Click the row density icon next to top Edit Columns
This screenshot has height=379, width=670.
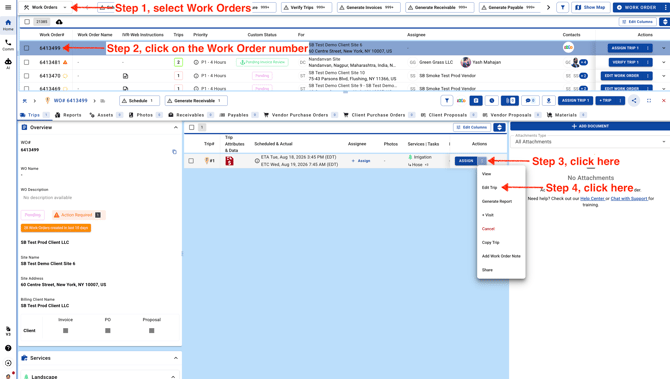coord(664,22)
